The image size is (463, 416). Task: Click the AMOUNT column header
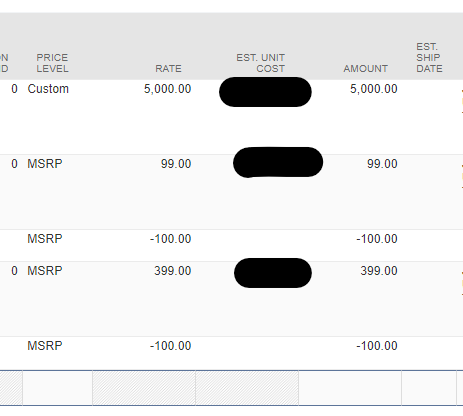[x=366, y=69]
